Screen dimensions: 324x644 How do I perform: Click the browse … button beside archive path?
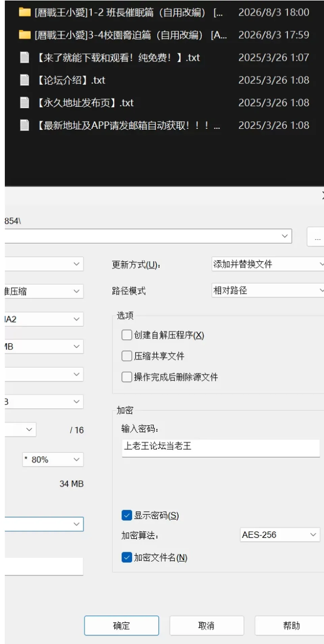click(316, 237)
